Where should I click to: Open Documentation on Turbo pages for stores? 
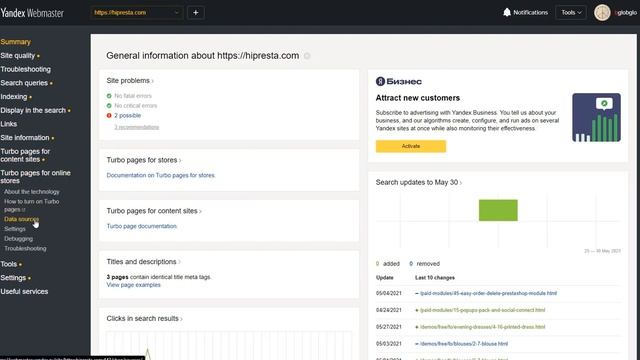pyautogui.click(x=161, y=175)
